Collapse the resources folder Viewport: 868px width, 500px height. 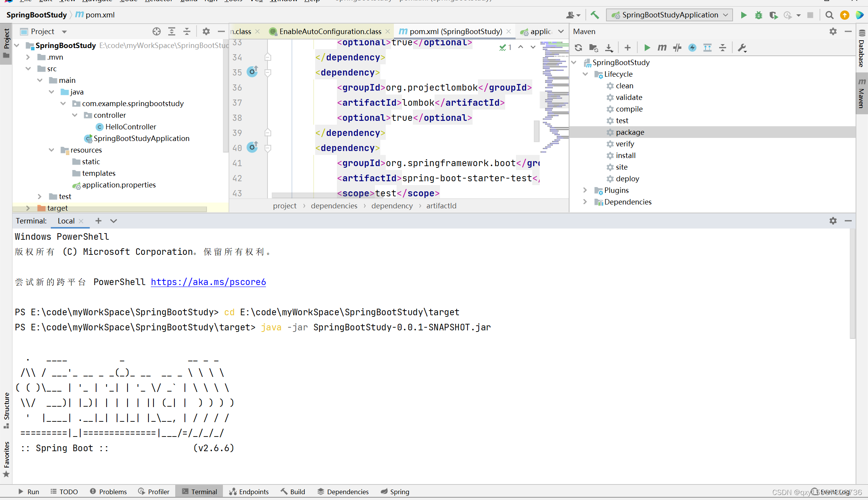51,150
